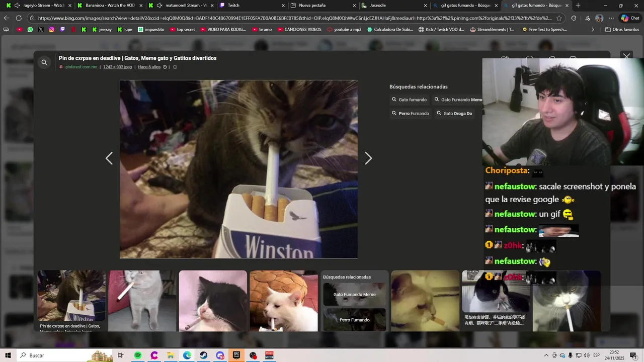
Task: Open WhatsApp bookmark icon
Action: 30,30
